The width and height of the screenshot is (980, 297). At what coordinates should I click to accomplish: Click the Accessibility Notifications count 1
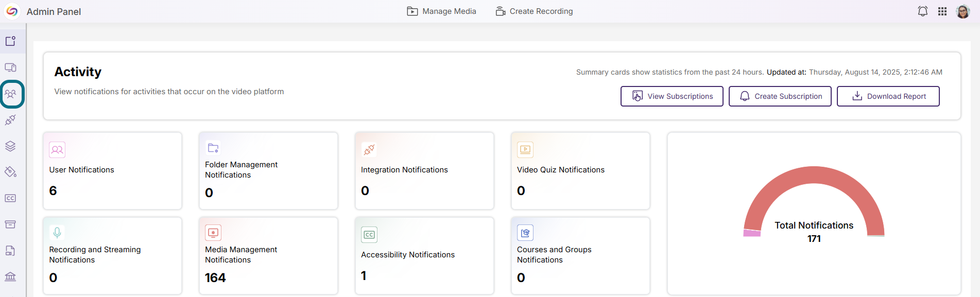[364, 276]
